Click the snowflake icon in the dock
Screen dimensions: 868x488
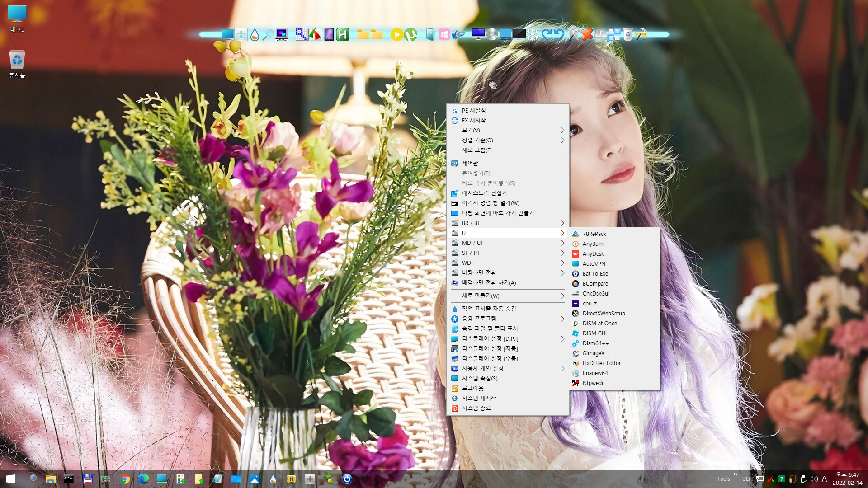533,34
